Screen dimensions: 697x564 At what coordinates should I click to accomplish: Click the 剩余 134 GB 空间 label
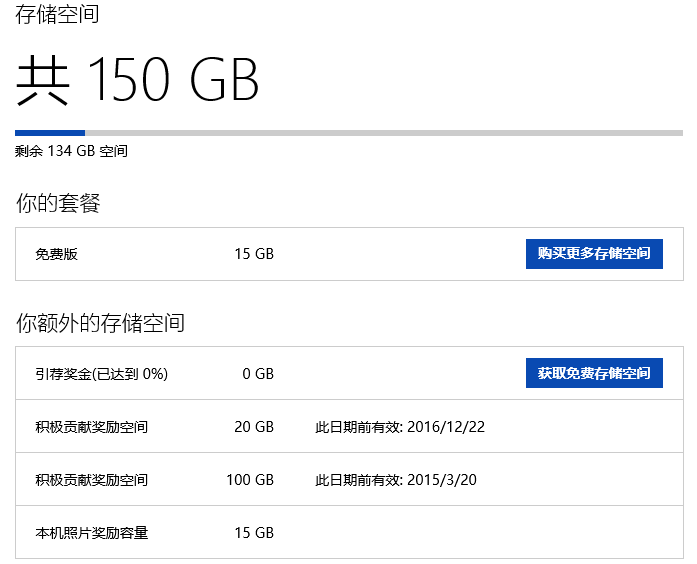pyautogui.click(x=71, y=151)
